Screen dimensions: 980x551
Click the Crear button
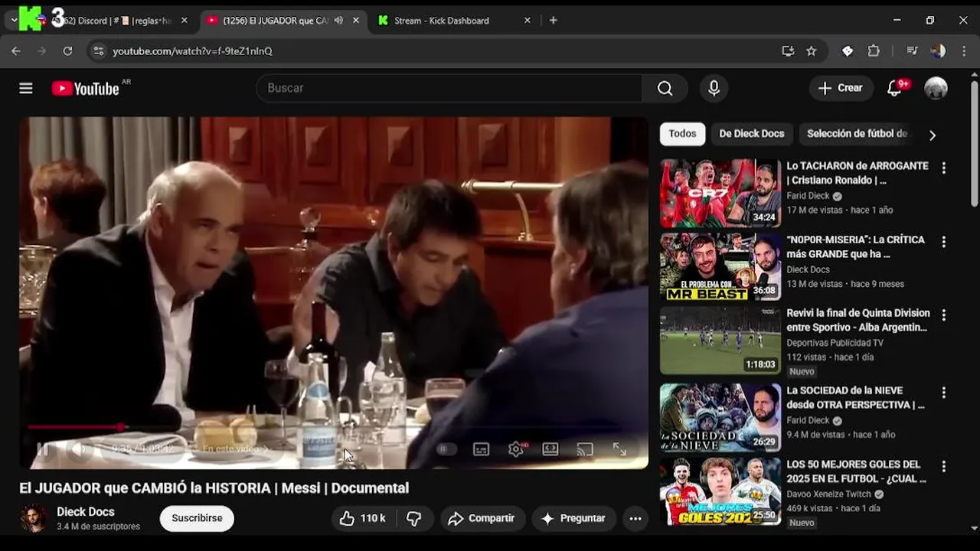point(841,88)
